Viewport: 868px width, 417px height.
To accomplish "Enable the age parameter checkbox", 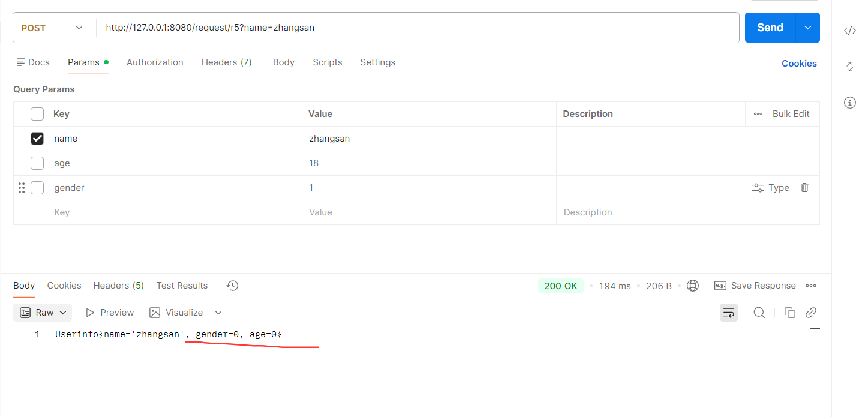I will (x=37, y=163).
